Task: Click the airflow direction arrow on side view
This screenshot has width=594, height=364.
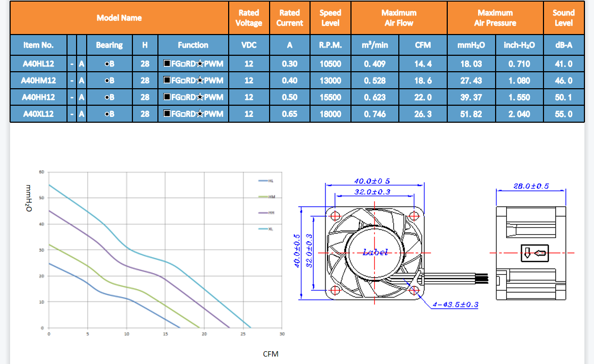Action: tap(535, 253)
